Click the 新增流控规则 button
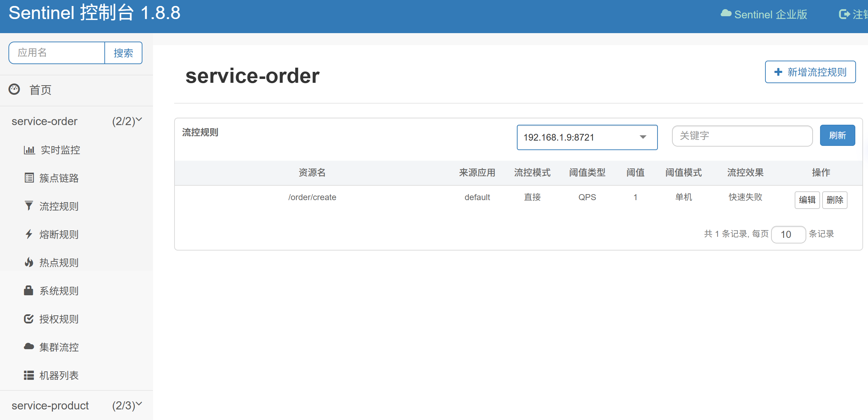The height and width of the screenshot is (420, 868). click(x=810, y=72)
